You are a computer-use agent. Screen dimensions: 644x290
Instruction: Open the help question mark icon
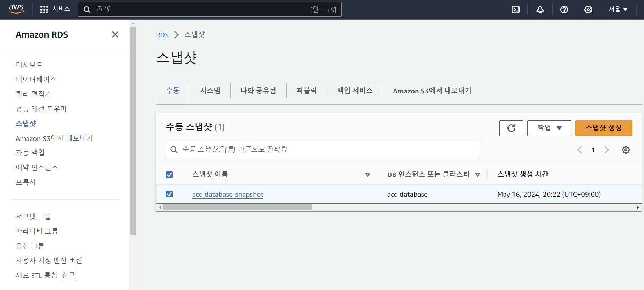(564, 10)
